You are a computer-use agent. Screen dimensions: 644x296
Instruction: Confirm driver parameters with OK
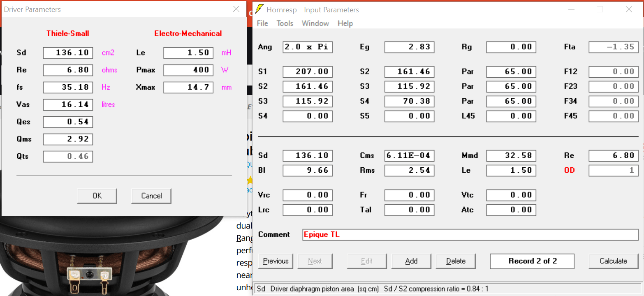coord(97,196)
